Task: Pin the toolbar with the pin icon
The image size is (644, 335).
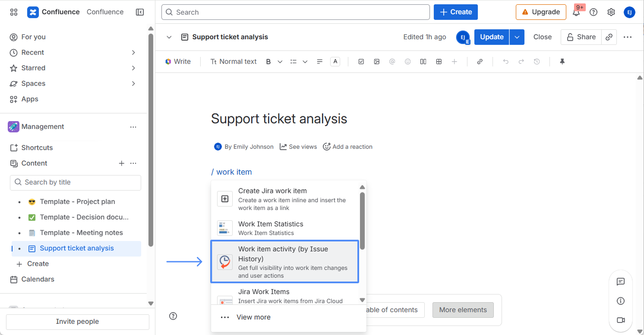Action: (562, 62)
